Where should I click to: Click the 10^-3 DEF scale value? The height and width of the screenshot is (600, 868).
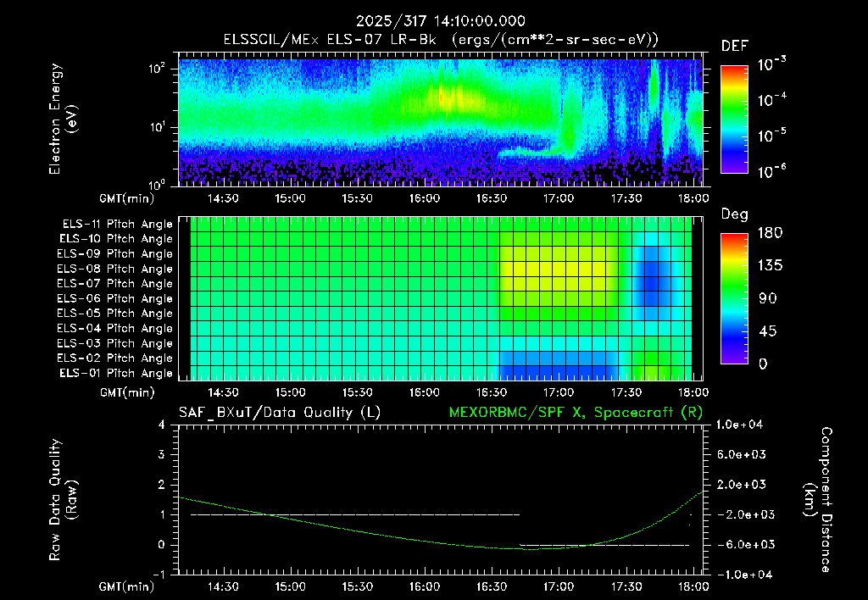click(771, 64)
